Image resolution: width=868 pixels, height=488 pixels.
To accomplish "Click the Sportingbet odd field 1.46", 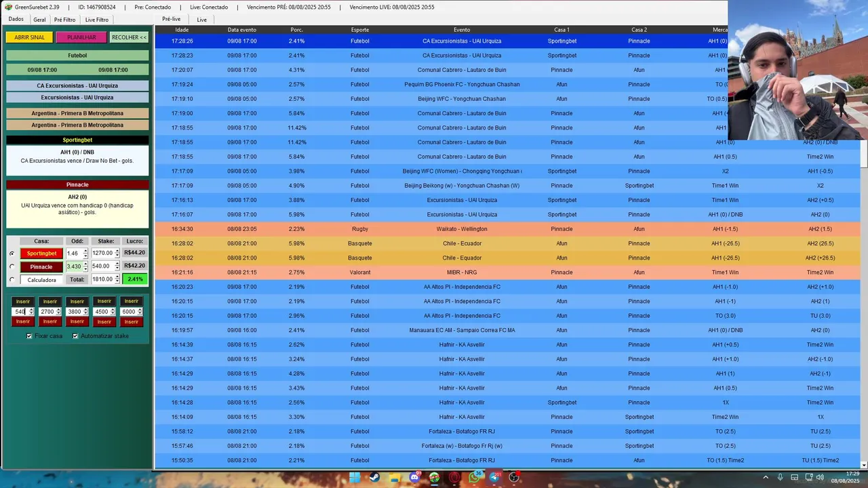I will 74,253.
